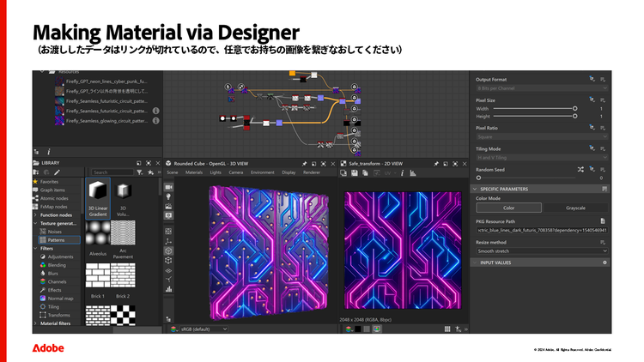This screenshot has height=362, width=644.
Task: Pin the 2D VIEW panel
Action: [x=435, y=164]
